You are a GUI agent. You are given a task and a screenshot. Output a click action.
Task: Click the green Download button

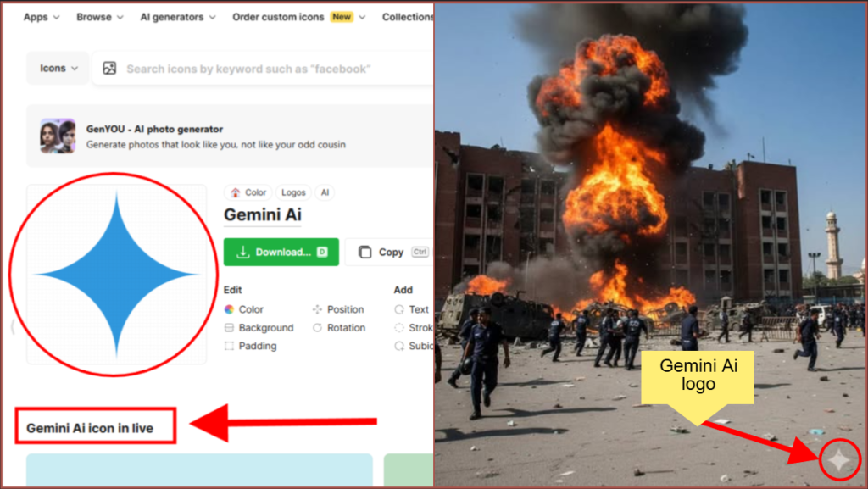coord(281,252)
